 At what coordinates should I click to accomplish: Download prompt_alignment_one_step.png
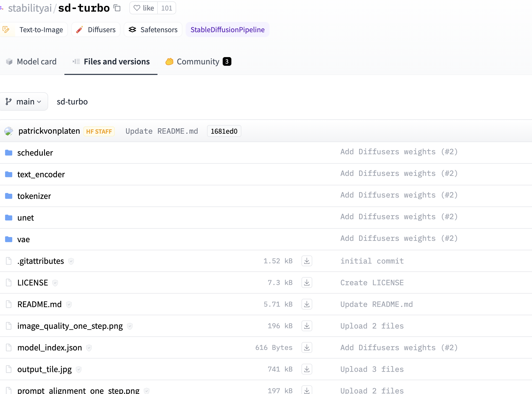pyautogui.click(x=307, y=390)
